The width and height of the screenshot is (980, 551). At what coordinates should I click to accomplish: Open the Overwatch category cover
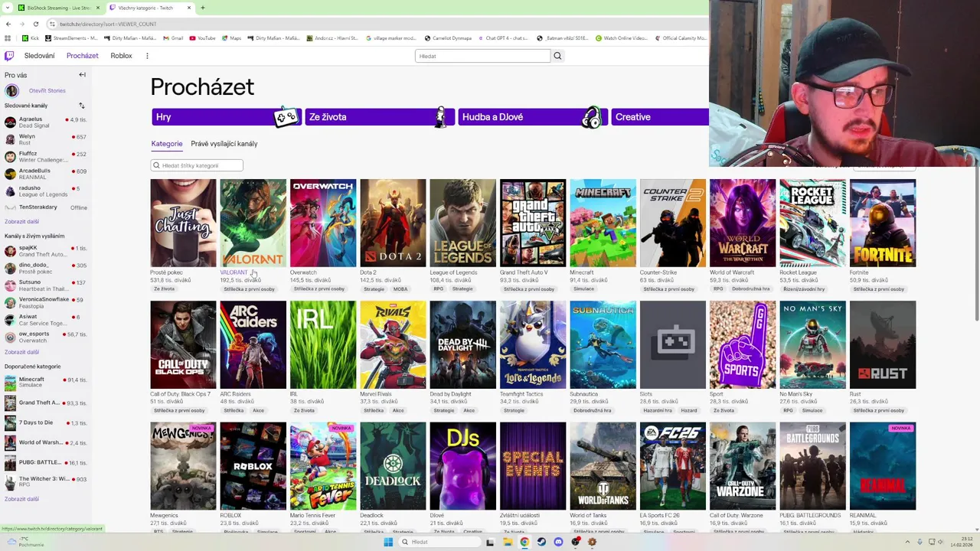[323, 223]
